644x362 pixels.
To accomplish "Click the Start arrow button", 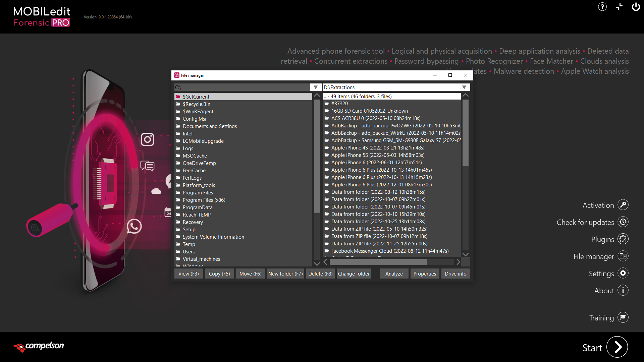I will tap(617, 347).
